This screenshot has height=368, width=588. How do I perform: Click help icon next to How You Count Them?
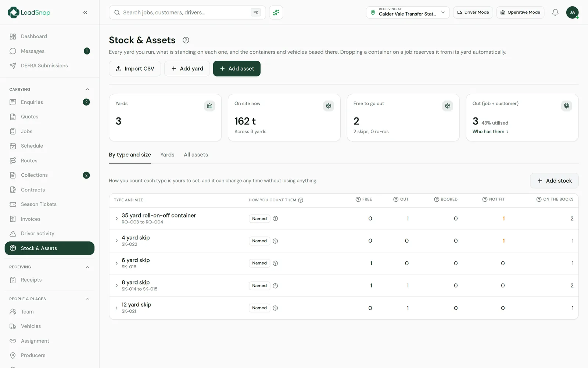[301, 200]
